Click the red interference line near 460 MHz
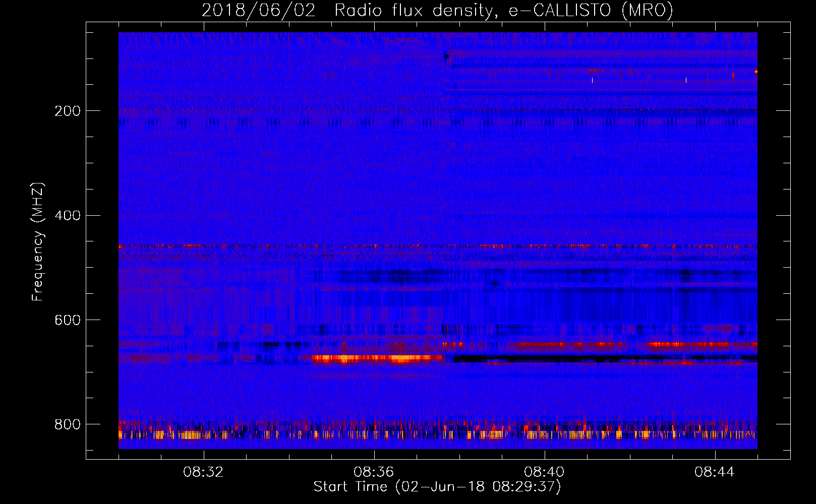The width and height of the screenshot is (816, 504). point(438,246)
